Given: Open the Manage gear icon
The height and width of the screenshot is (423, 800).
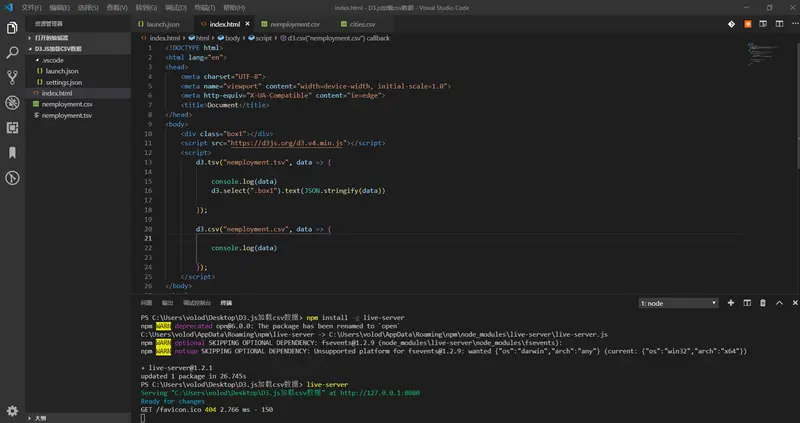Looking at the screenshot, I should point(12,411).
